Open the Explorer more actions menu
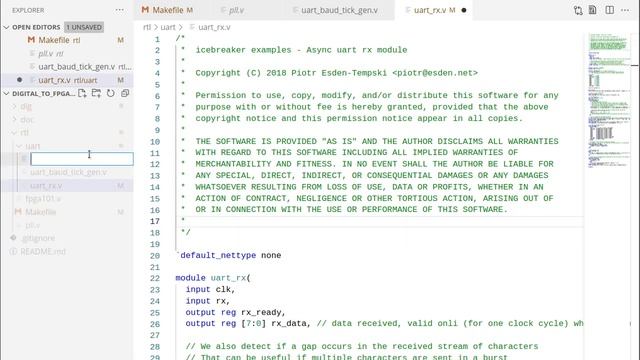640x360 pixels. [120, 10]
